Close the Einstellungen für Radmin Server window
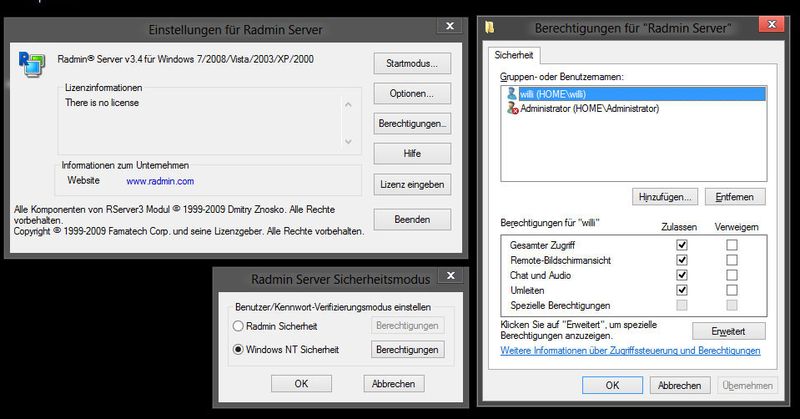The height and width of the screenshot is (419, 800). coord(449,26)
